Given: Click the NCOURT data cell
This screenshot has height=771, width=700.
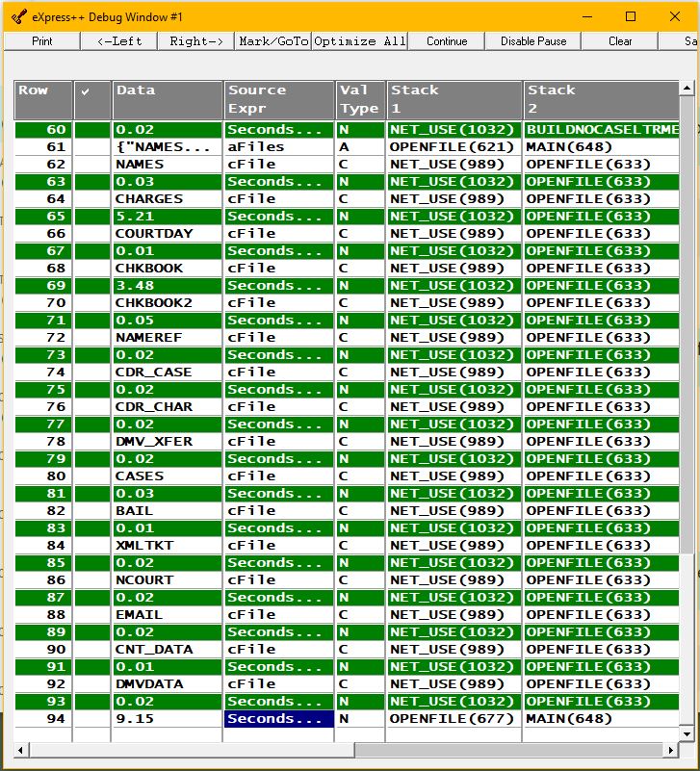Looking at the screenshot, I should 168,580.
